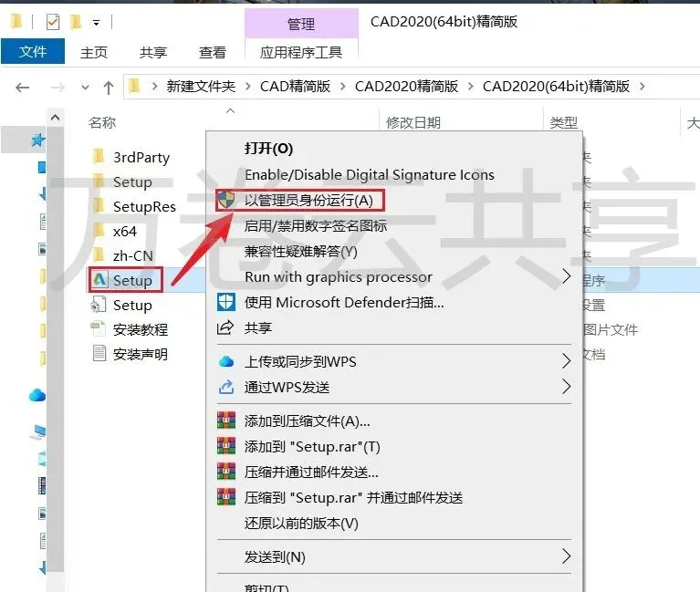This screenshot has width=700, height=592.
Task: Navigate to 新建文件夹 in address bar
Action: (201, 86)
